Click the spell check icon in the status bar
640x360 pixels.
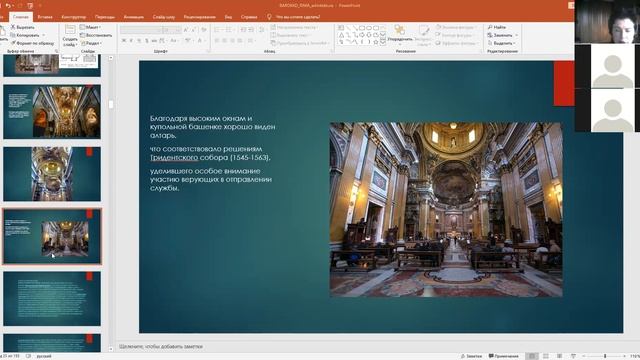point(28,356)
